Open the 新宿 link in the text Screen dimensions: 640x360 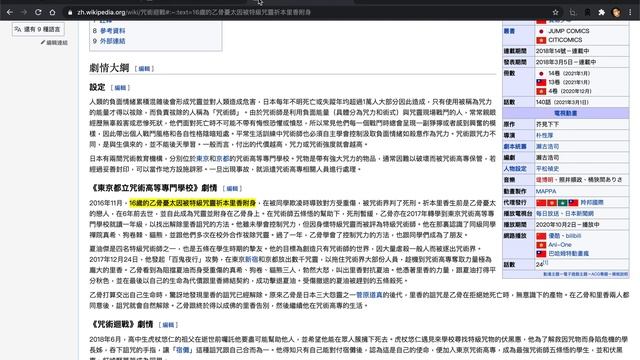pyautogui.click(x=251, y=259)
